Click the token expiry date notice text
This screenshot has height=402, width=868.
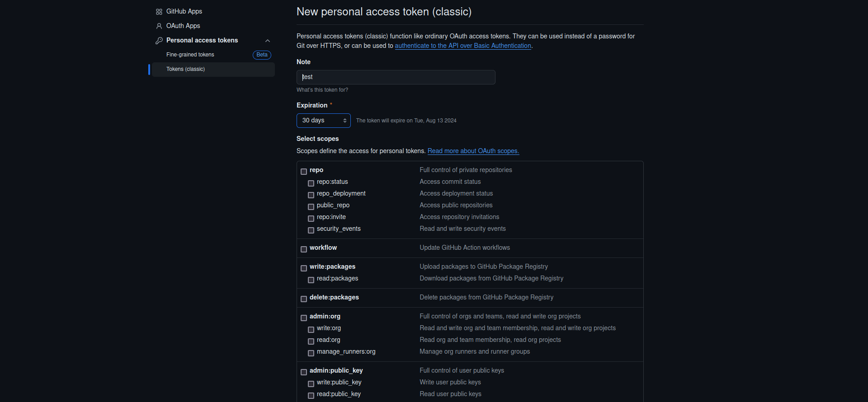click(406, 121)
